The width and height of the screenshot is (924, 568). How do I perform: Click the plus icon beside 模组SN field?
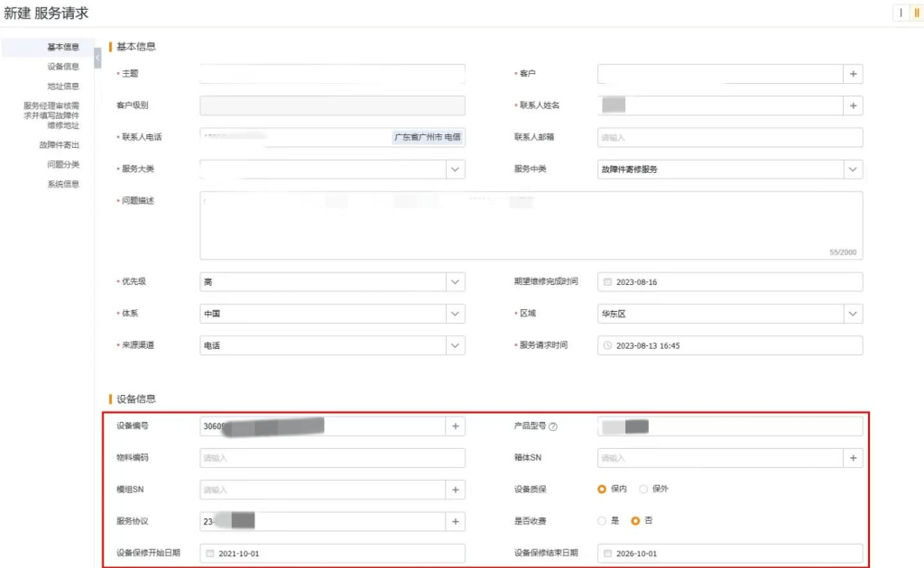[x=456, y=490]
